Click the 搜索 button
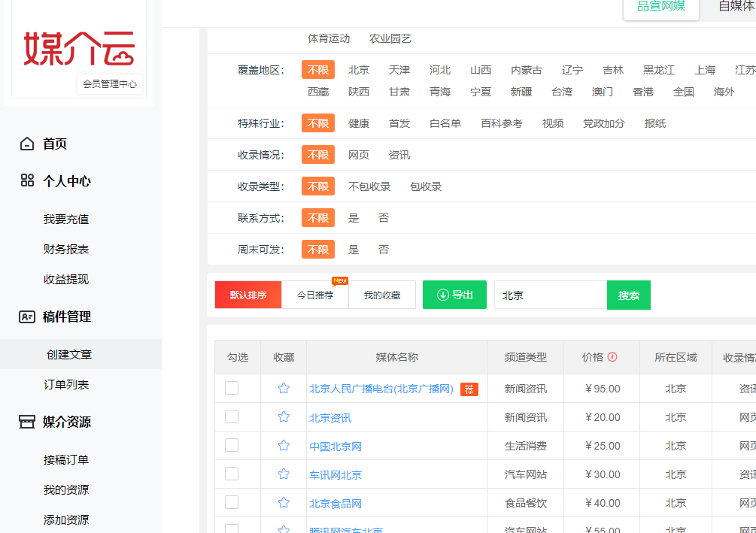756x533 pixels. point(629,295)
